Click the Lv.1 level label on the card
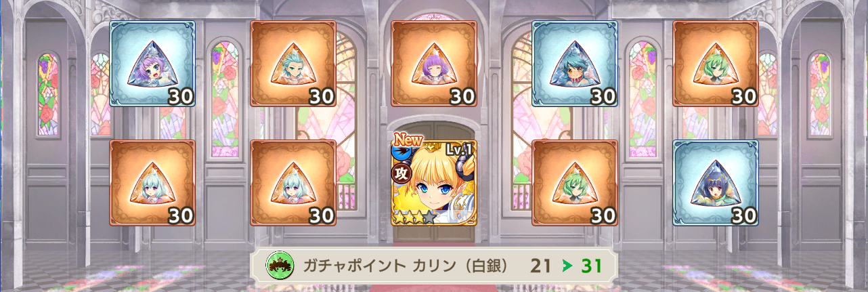This screenshot has height=292, width=868. pos(459,150)
